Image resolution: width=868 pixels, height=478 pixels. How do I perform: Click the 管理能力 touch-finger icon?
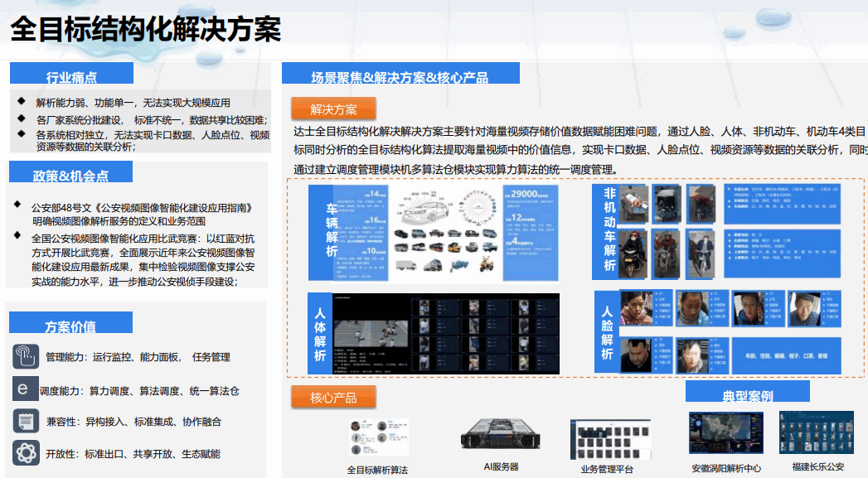(x=27, y=357)
